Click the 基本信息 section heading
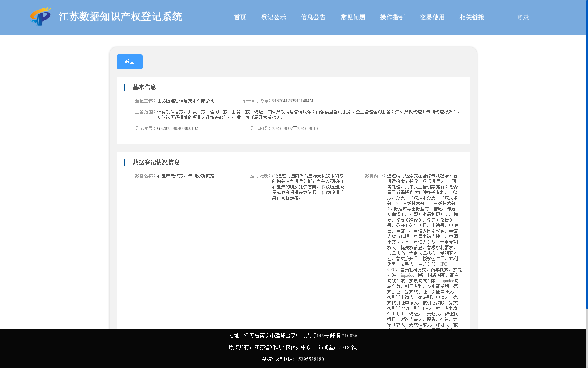This screenshot has height=368, width=588. pyautogui.click(x=144, y=87)
